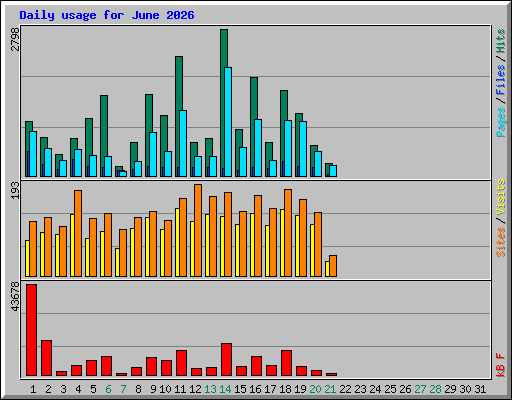This screenshot has height=400, width=512.
Task: Click green day label 14 on the x-axis
Action: point(225,389)
